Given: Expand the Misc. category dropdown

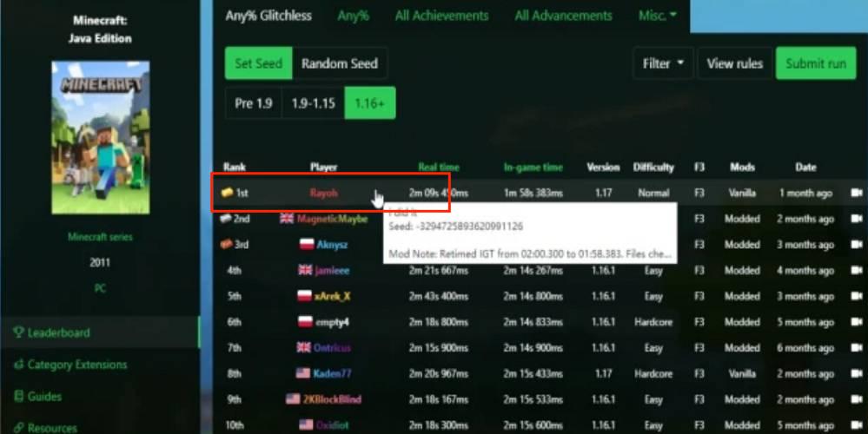Looking at the screenshot, I should [658, 16].
